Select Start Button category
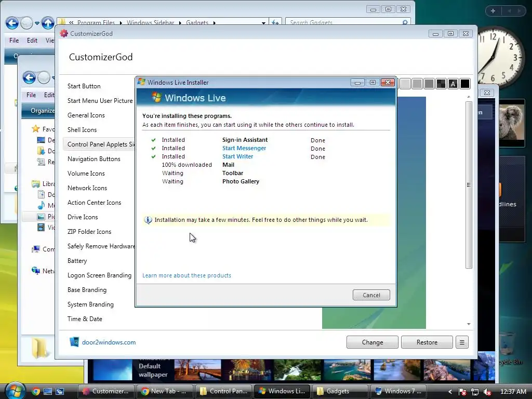This screenshot has height=399, width=532. pos(84,86)
